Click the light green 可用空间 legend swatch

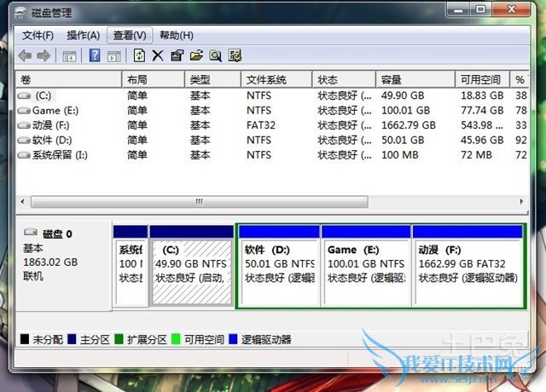(x=176, y=339)
